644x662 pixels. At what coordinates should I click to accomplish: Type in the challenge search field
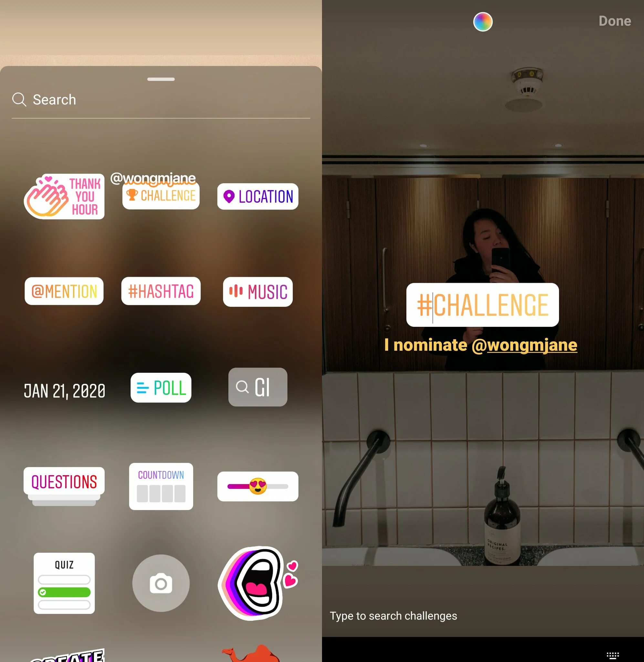[x=483, y=615]
